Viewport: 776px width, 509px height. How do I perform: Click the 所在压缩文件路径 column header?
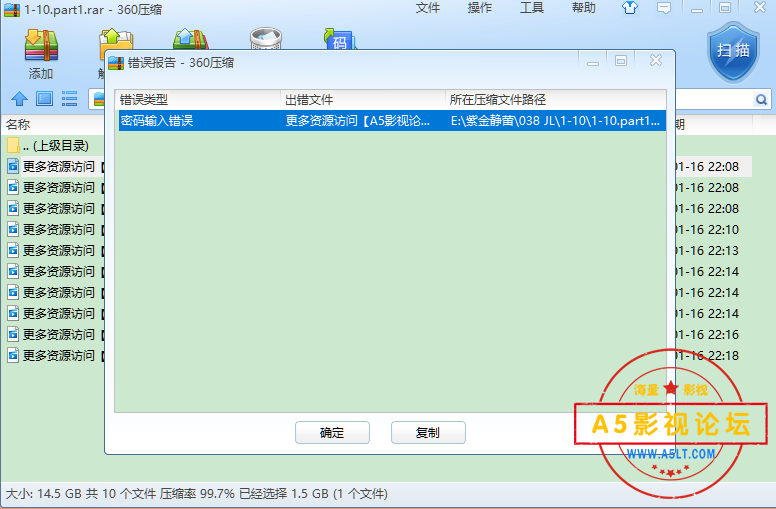[x=555, y=100]
